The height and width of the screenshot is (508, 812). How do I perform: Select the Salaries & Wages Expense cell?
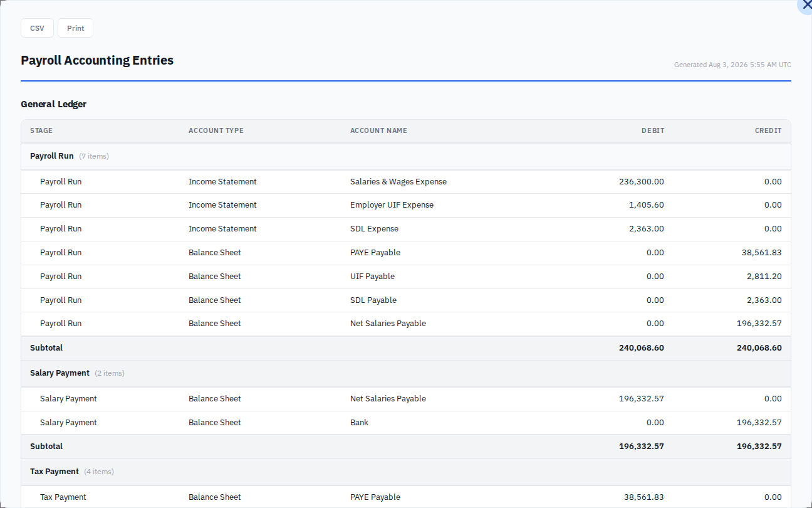[x=398, y=182]
